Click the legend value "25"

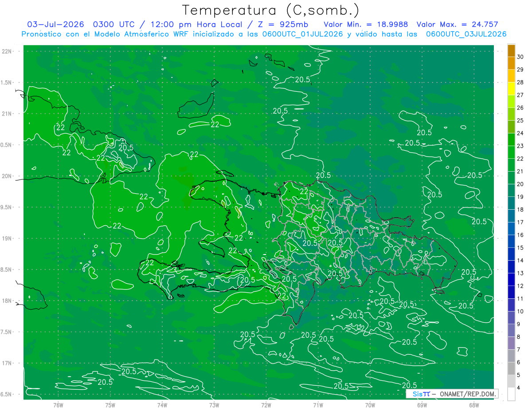(520, 121)
